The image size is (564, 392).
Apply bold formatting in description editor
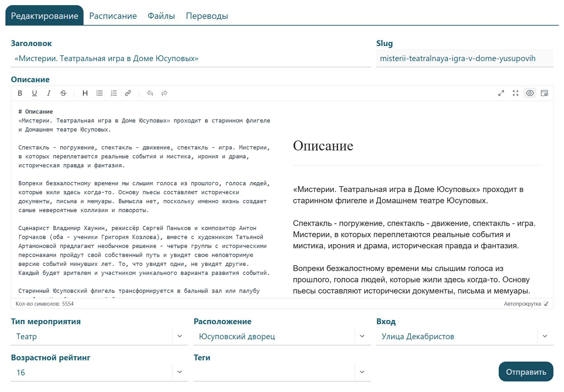coord(20,93)
